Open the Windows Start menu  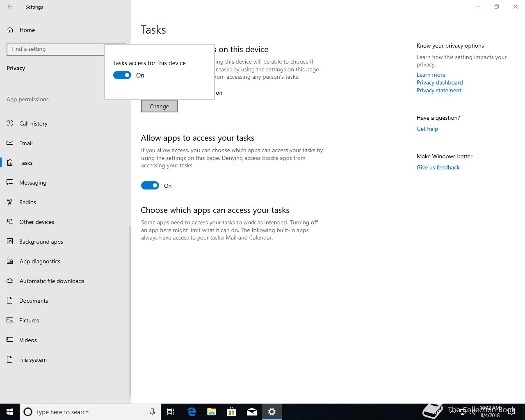[10, 412]
